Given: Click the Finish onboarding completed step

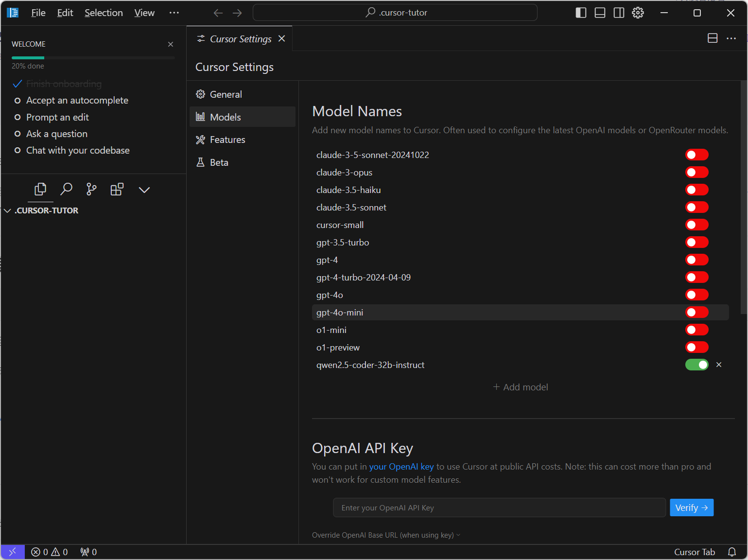Looking at the screenshot, I should (64, 84).
